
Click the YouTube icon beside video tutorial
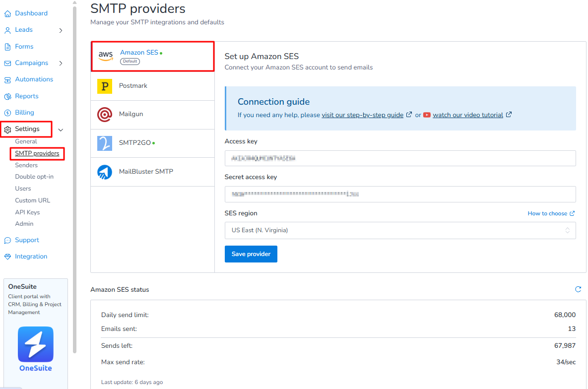click(427, 115)
